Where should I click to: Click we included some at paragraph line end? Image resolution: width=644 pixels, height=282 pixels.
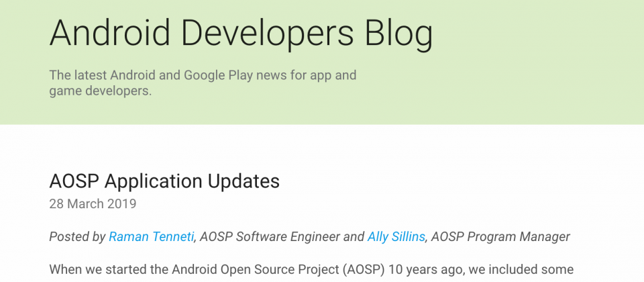(x=521, y=270)
